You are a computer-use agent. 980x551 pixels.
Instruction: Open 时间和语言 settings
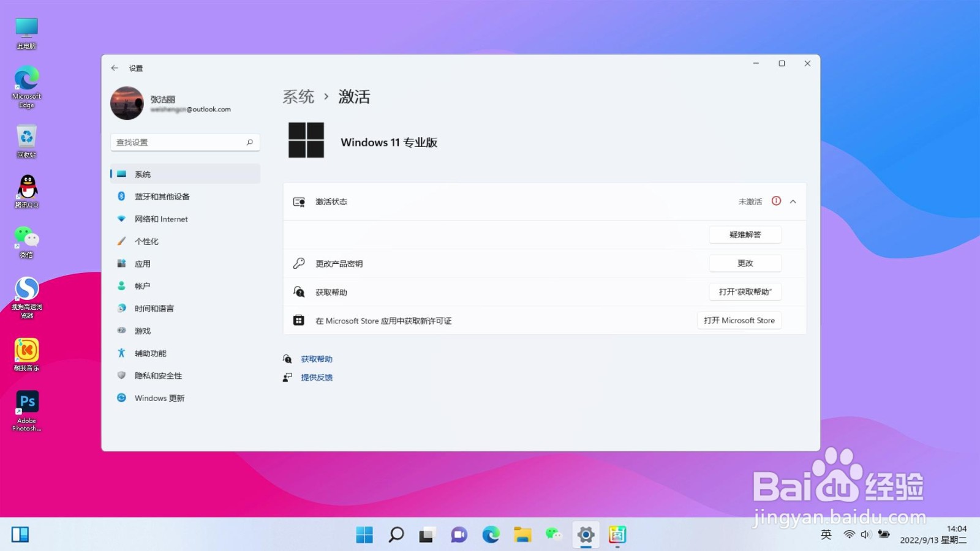[185, 308]
